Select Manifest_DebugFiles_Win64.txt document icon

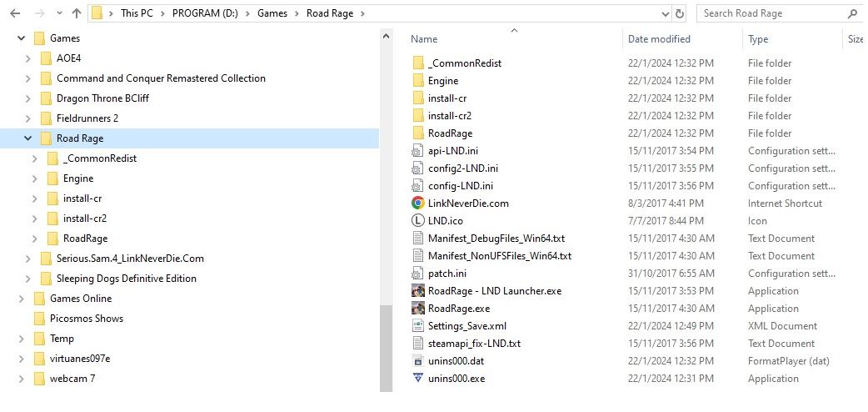[x=418, y=239]
